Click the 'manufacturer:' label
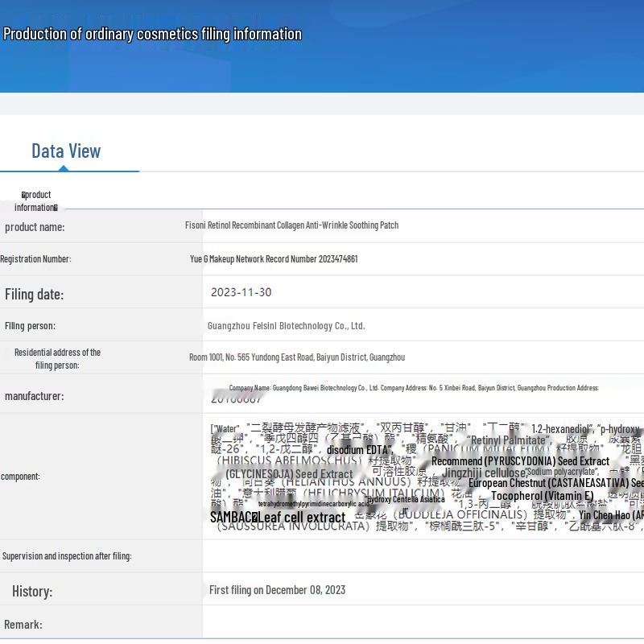 tap(34, 396)
